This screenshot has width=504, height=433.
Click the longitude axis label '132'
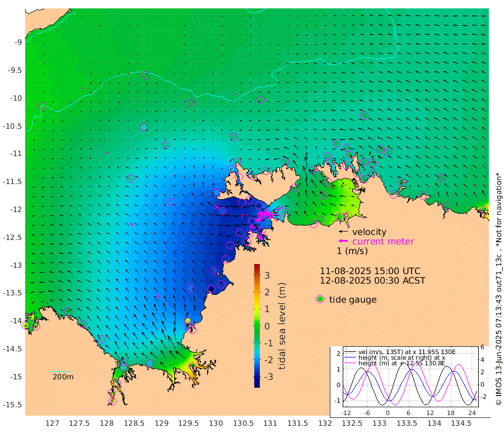point(325,423)
